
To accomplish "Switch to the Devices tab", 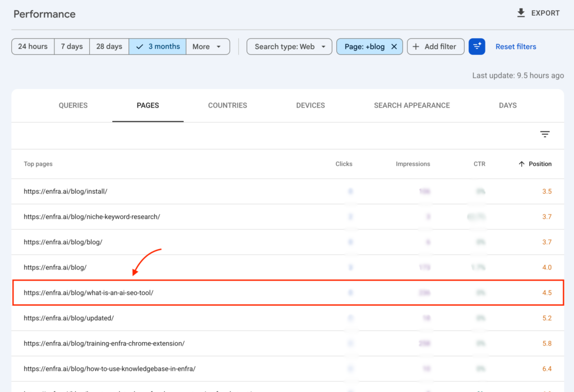I will pos(311,105).
